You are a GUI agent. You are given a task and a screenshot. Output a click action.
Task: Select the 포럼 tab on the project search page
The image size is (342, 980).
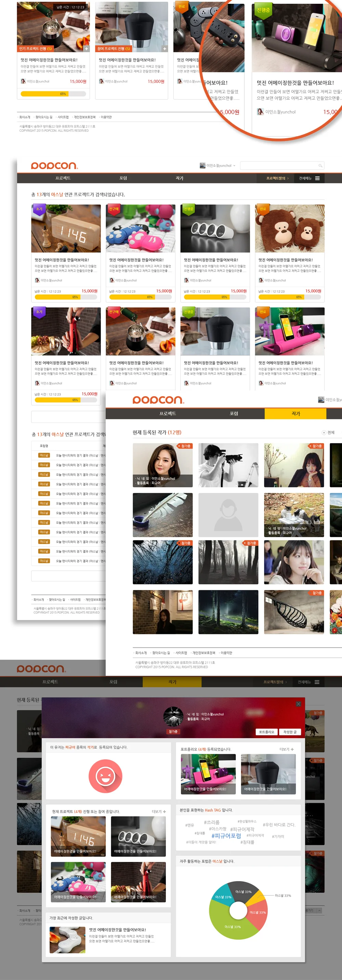(123, 178)
